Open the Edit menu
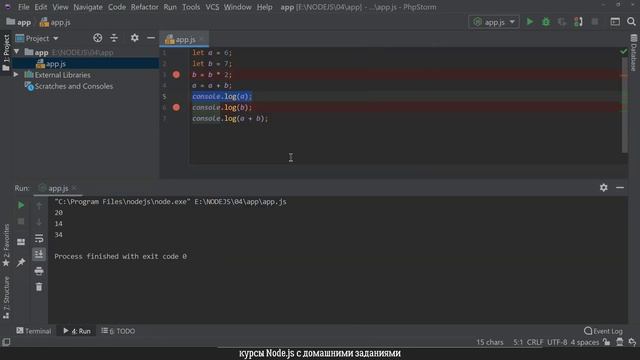The height and width of the screenshot is (360, 640). click(41, 7)
